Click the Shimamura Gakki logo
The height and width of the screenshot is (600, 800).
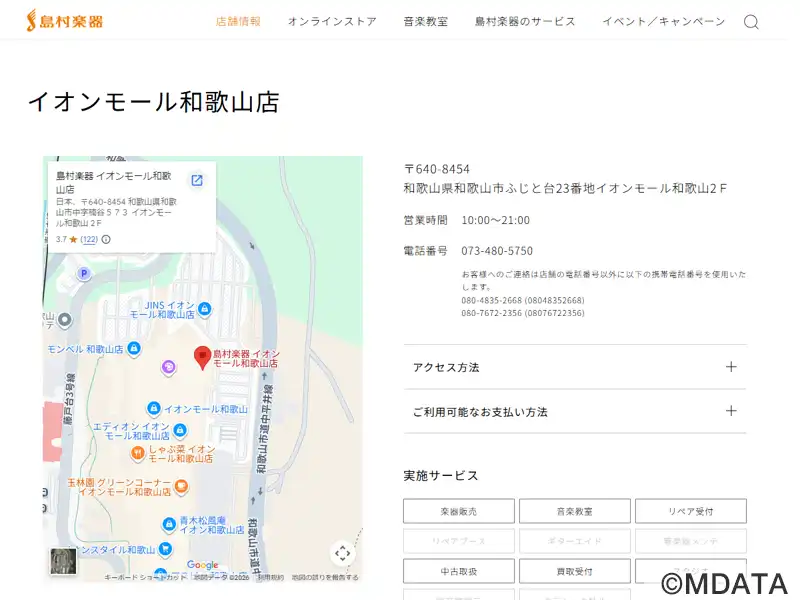(64, 20)
